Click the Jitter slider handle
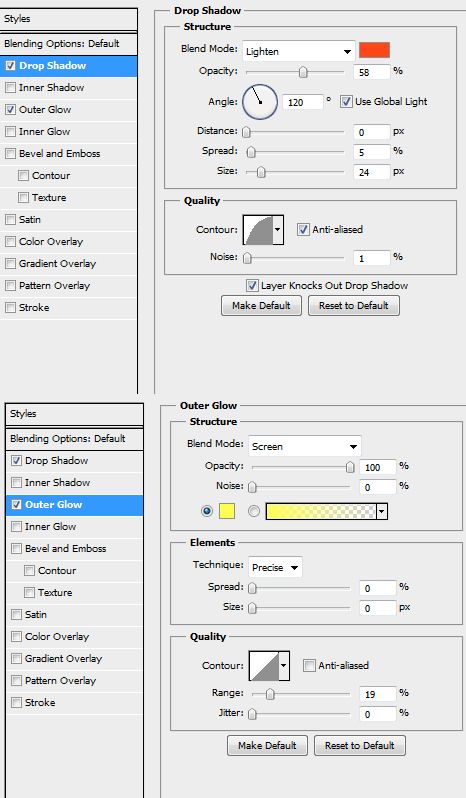 pyautogui.click(x=252, y=715)
